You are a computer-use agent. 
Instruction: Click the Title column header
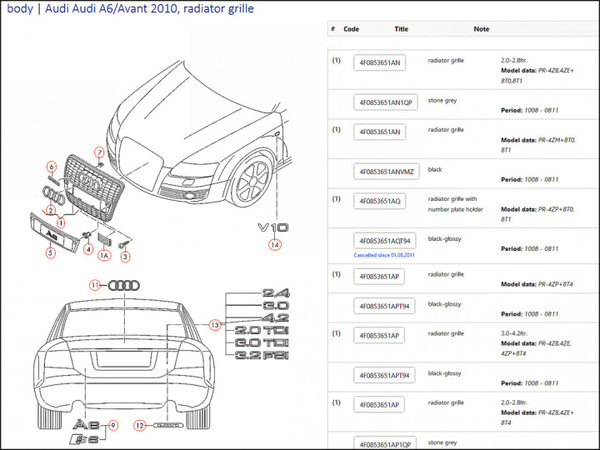[401, 30]
